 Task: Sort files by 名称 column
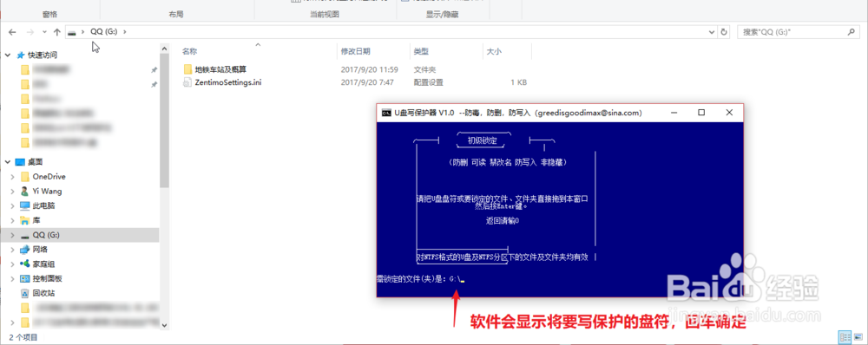point(190,51)
